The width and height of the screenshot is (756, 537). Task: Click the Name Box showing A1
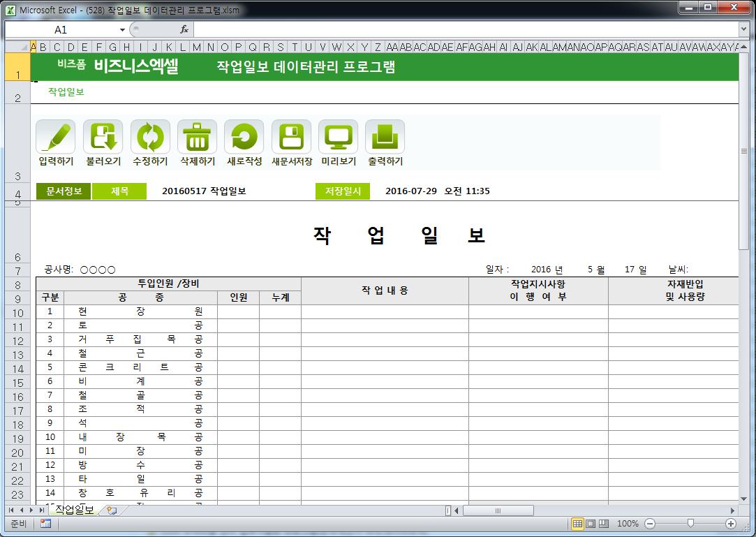click(61, 30)
